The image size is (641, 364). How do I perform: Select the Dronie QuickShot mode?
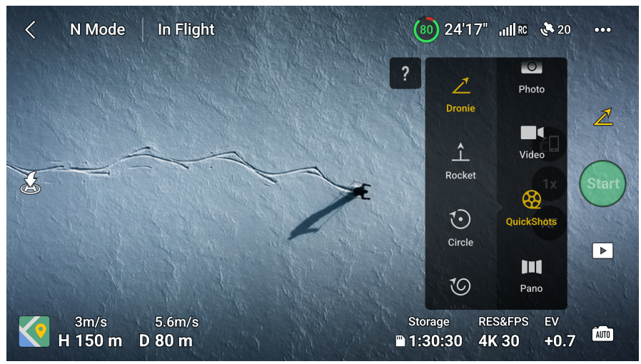click(x=460, y=95)
